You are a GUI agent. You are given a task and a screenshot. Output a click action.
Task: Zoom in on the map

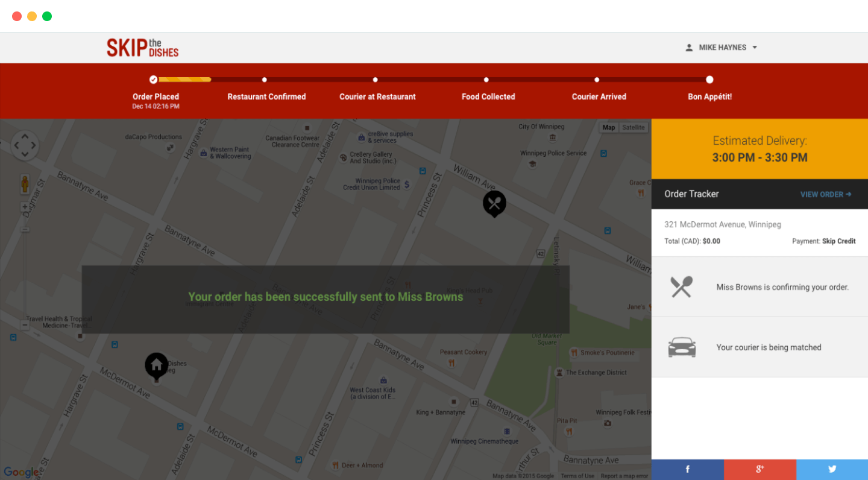tap(25, 207)
